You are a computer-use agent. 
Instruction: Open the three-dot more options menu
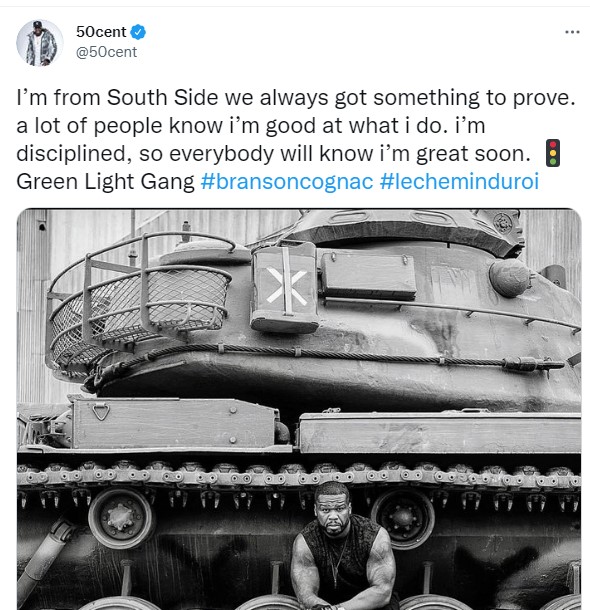[x=572, y=32]
